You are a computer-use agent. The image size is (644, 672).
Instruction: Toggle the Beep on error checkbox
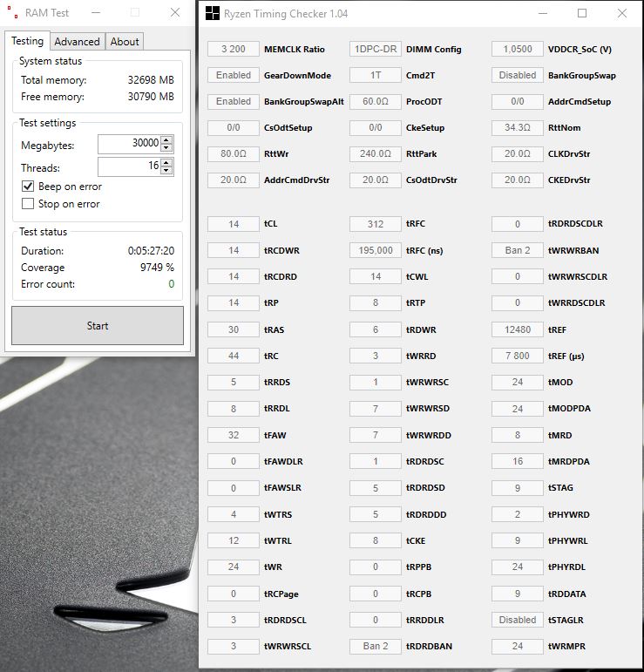(x=28, y=187)
